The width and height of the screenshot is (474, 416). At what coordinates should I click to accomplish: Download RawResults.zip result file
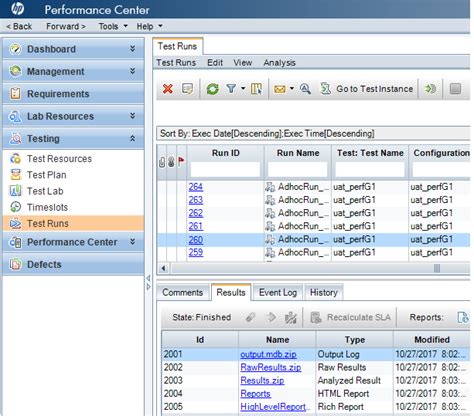click(271, 367)
